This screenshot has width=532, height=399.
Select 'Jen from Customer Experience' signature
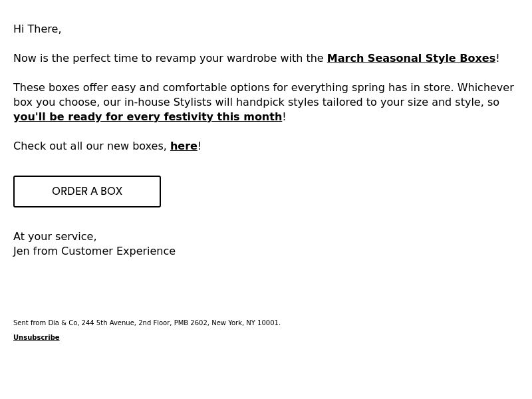pos(94,251)
